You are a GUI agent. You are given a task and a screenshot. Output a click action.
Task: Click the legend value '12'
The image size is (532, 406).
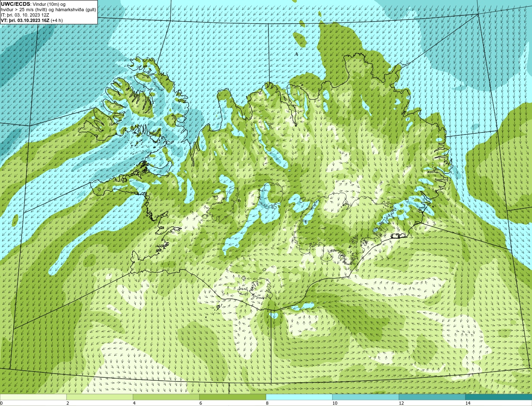coord(401,403)
